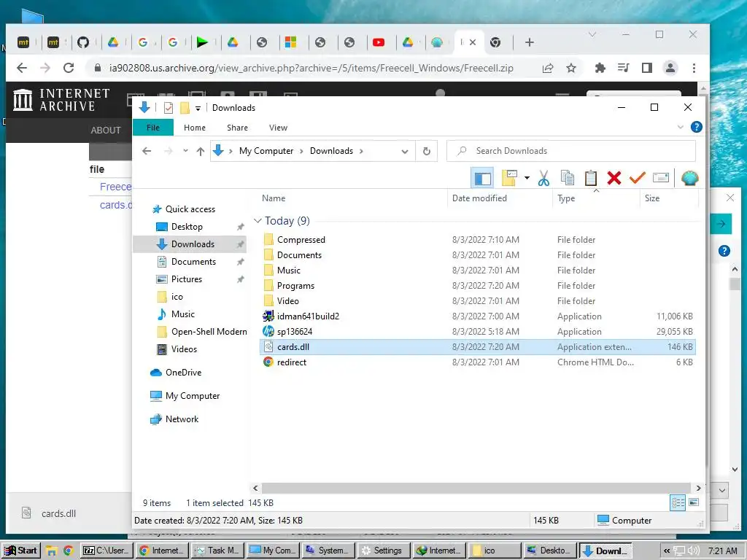Image resolution: width=747 pixels, height=560 pixels.
Task: Expand the ribbon with chevron
Action: tap(681, 127)
